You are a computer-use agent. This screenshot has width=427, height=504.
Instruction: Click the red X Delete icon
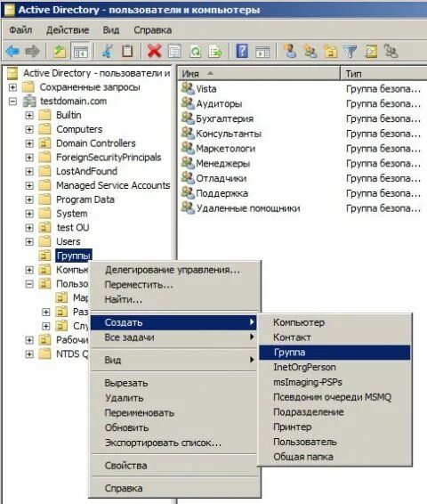point(154,51)
